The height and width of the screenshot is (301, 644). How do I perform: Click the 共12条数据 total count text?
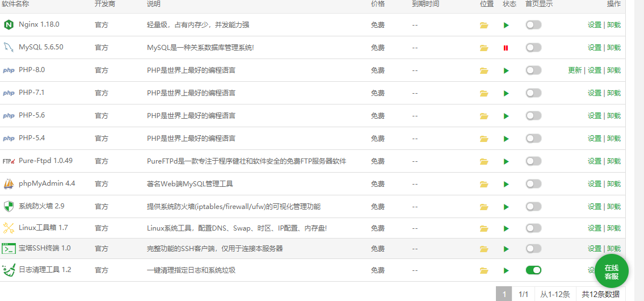tap(600, 294)
